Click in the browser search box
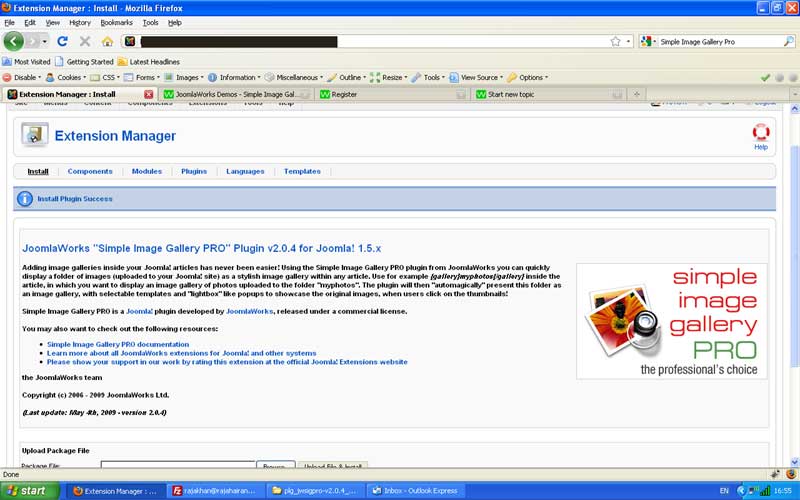Screen dimensions: 800x500 pyautogui.click(x=719, y=42)
